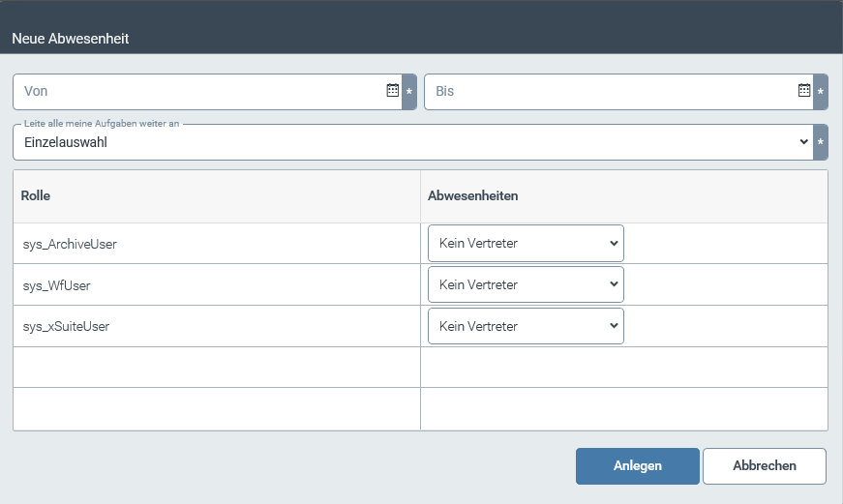This screenshot has height=504, width=843.
Task: Open the Bis date picker calendar icon
Action: pos(803,91)
